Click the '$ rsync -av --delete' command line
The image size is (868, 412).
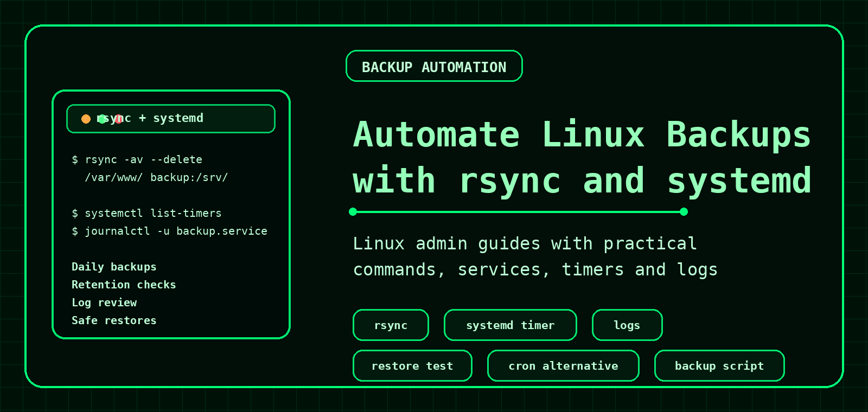(137, 159)
